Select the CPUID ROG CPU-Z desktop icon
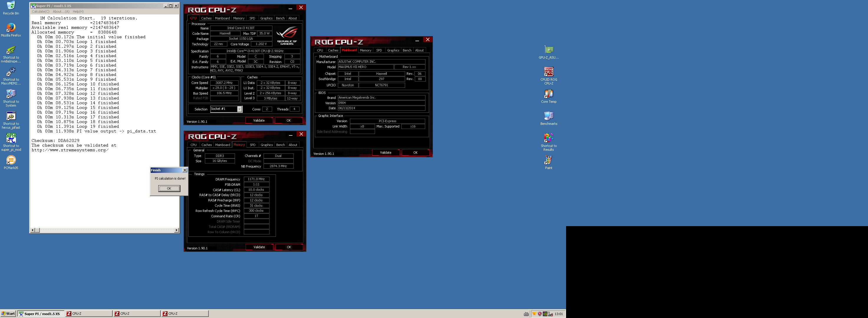The image size is (868, 318). 549,76
